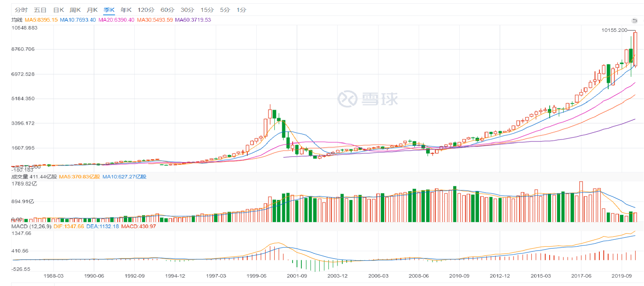Select the active 季K tab

tap(109, 10)
